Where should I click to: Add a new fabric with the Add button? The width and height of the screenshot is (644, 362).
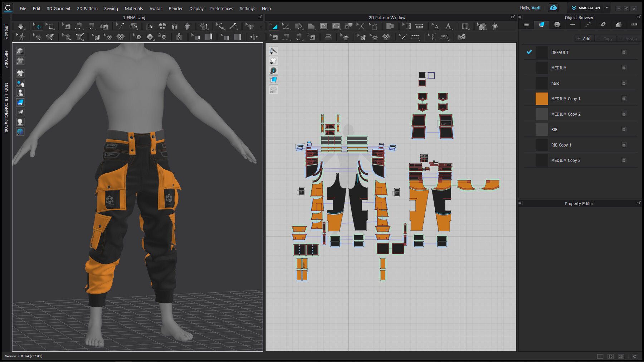(584, 38)
